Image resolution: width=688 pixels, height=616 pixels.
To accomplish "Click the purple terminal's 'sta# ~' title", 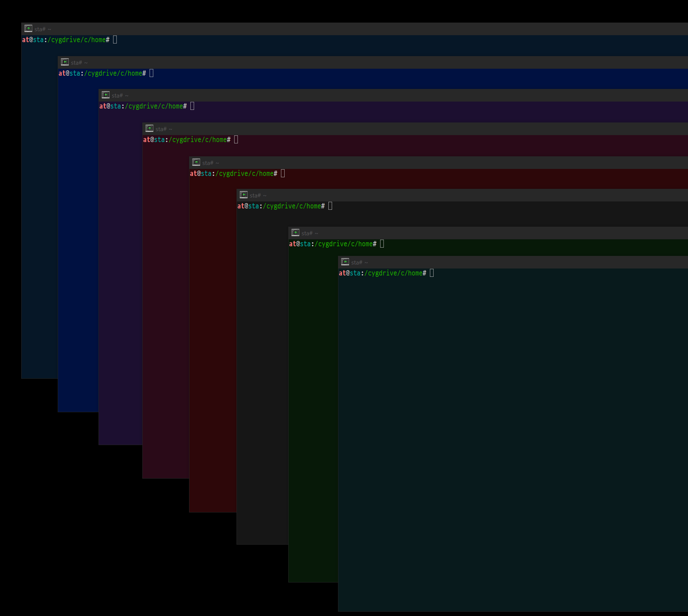I will coord(120,96).
